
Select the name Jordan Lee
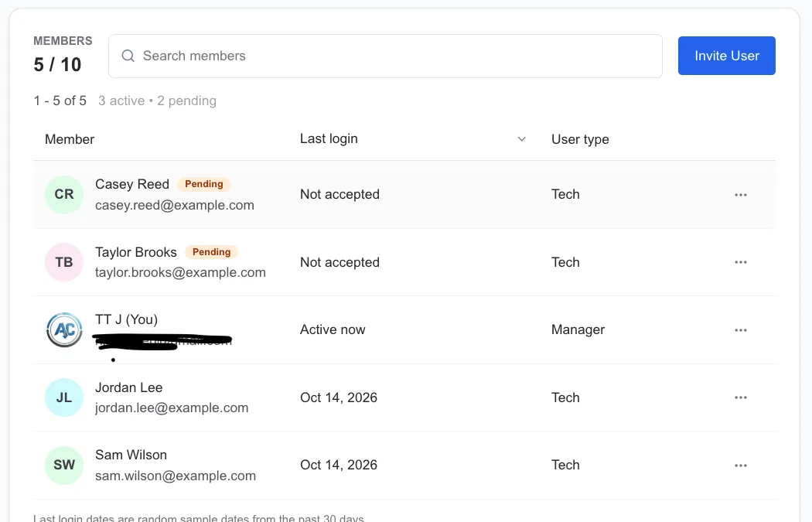point(129,387)
